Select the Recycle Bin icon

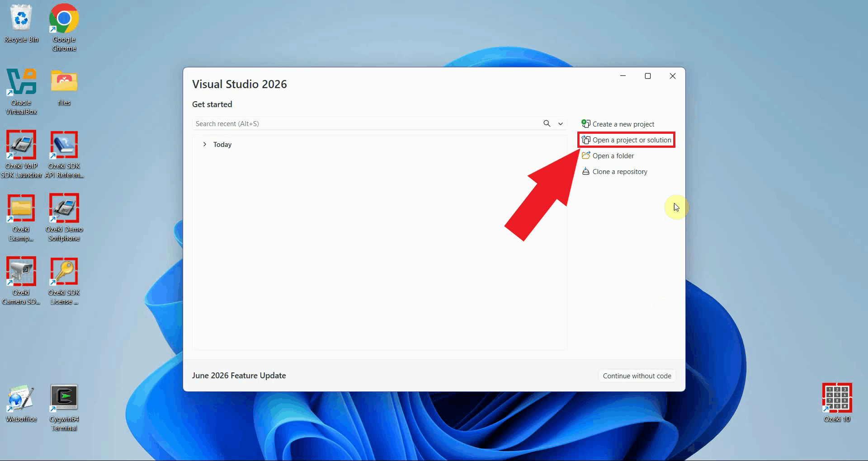click(21, 24)
